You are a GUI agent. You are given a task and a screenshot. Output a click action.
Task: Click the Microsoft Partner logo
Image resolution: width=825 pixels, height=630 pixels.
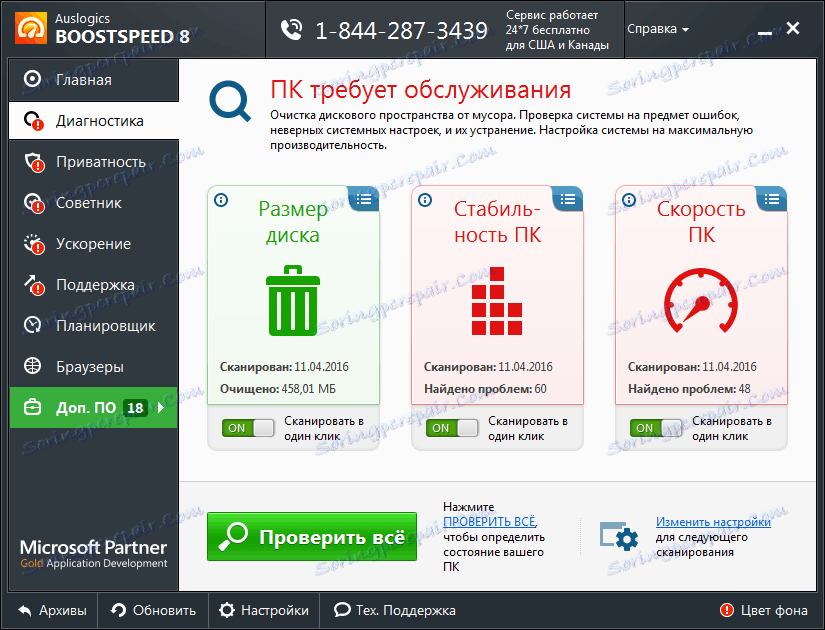point(94,554)
